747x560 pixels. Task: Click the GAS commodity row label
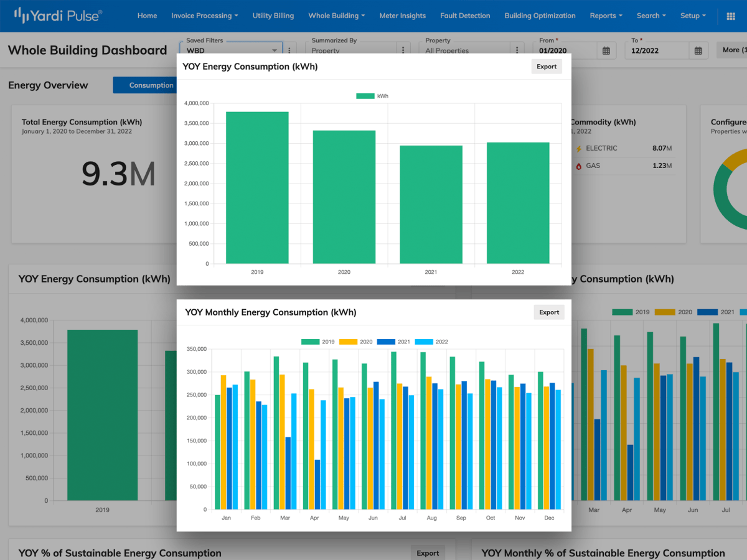(593, 166)
